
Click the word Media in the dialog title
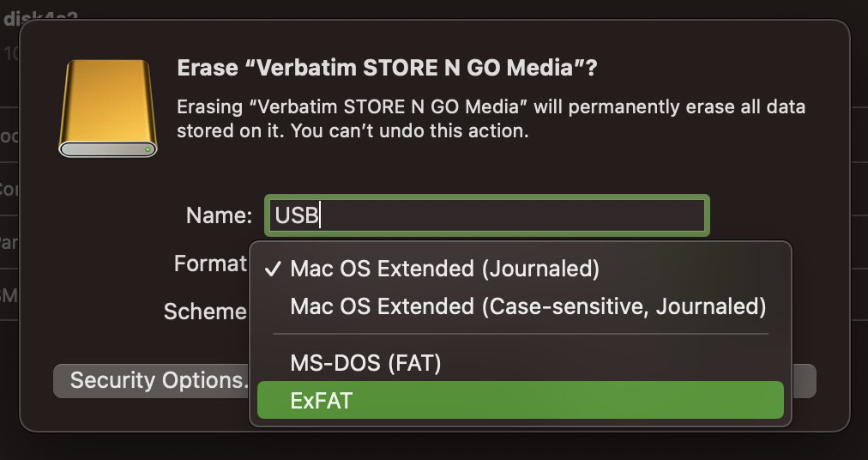(x=548, y=69)
